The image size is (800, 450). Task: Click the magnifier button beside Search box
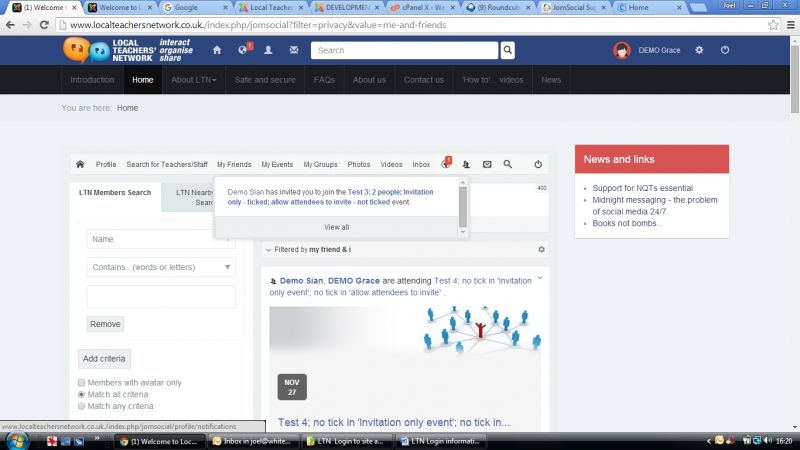click(508, 50)
